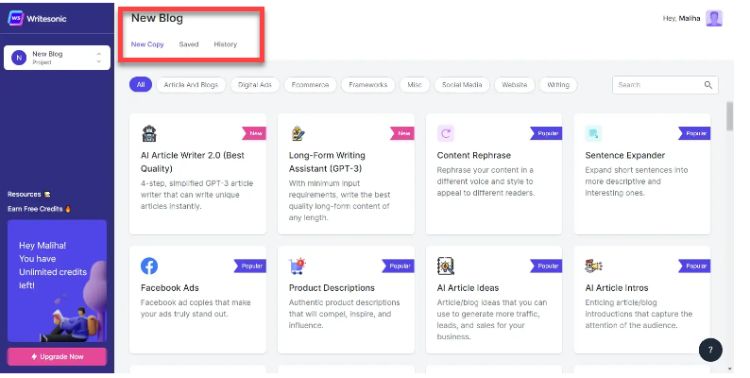Click the unlimited credits illustration banner
Screen dimensions: 750x378
coord(57,281)
